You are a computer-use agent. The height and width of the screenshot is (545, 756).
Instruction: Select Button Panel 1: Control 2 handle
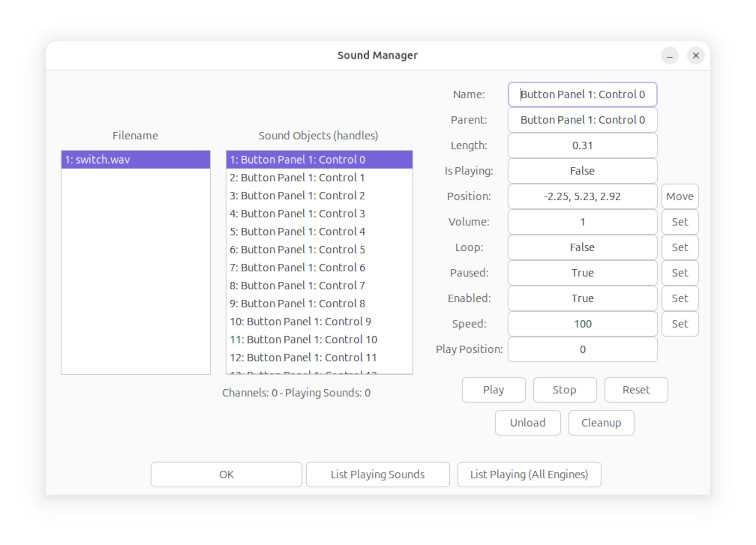(x=319, y=195)
